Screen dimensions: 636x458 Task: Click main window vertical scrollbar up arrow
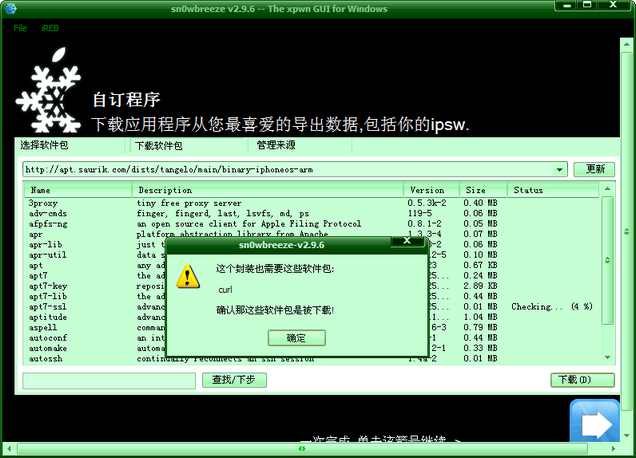click(626, 44)
